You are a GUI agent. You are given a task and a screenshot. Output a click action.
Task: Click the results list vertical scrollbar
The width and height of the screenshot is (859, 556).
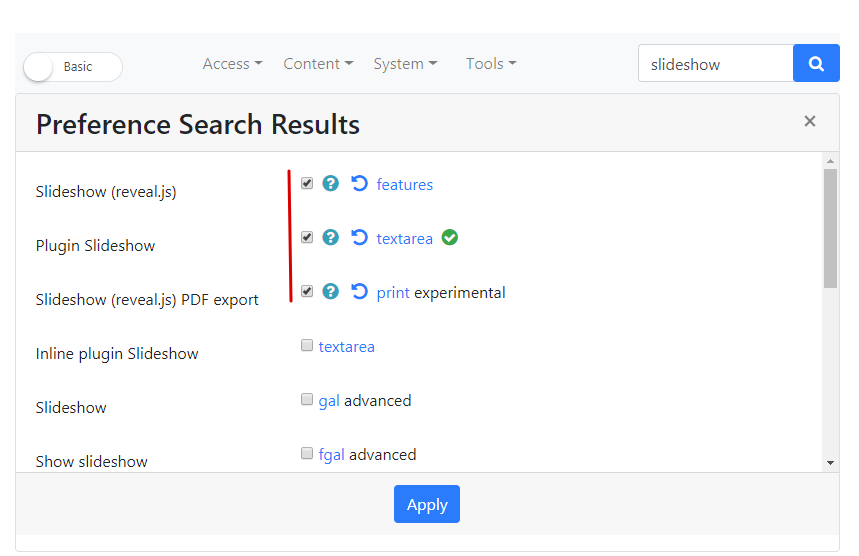[x=831, y=228]
